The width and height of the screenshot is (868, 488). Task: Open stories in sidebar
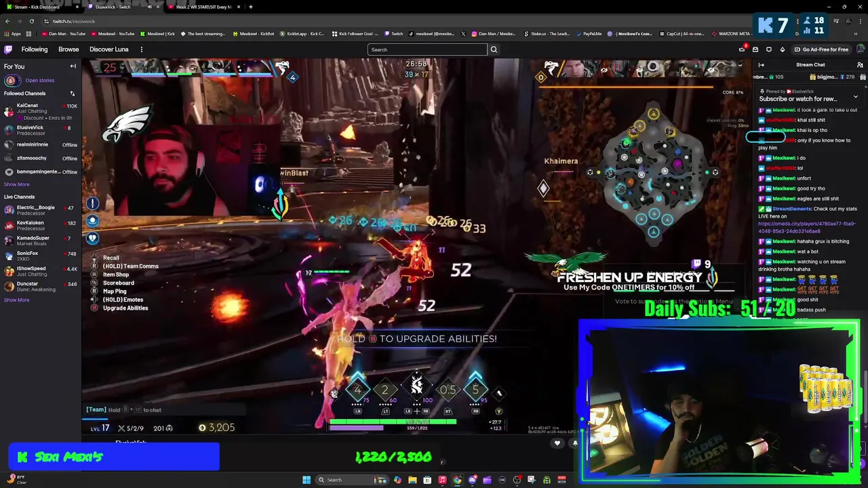pyautogui.click(x=39, y=80)
